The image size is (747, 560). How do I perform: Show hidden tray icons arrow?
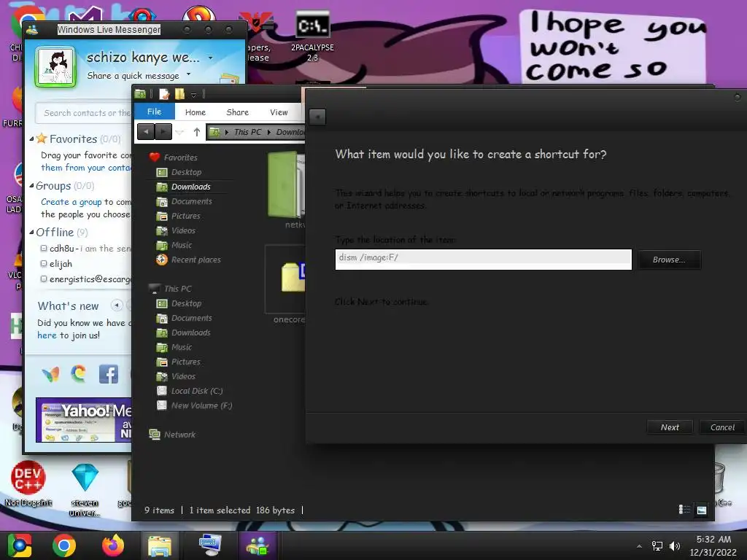[639, 546]
